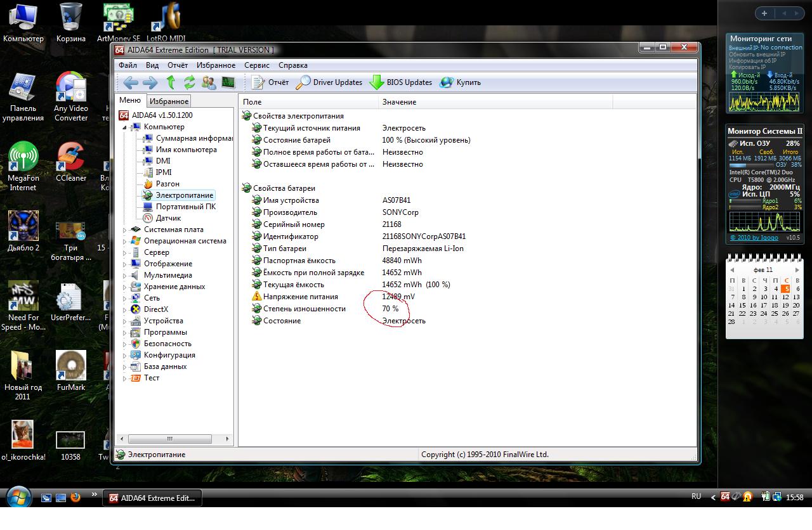Image resolution: width=812 pixels, height=530 pixels.
Task: Select Имя компьютера tree item
Action: point(186,150)
